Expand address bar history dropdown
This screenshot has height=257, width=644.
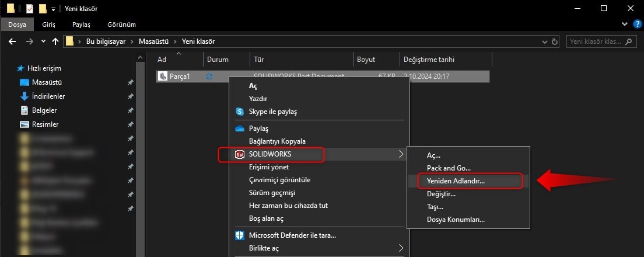(x=545, y=41)
